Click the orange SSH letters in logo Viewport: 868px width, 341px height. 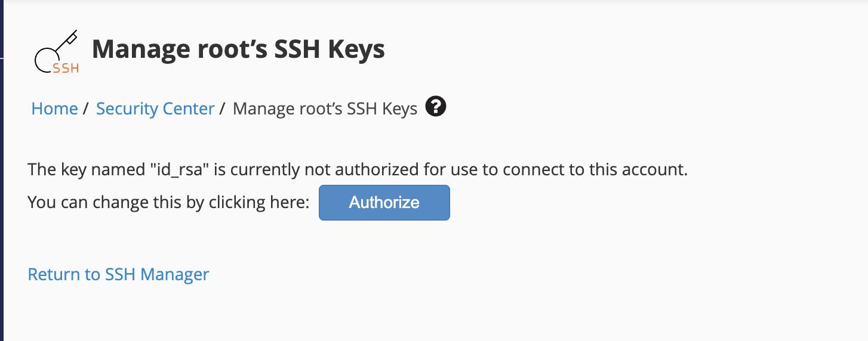(x=66, y=68)
